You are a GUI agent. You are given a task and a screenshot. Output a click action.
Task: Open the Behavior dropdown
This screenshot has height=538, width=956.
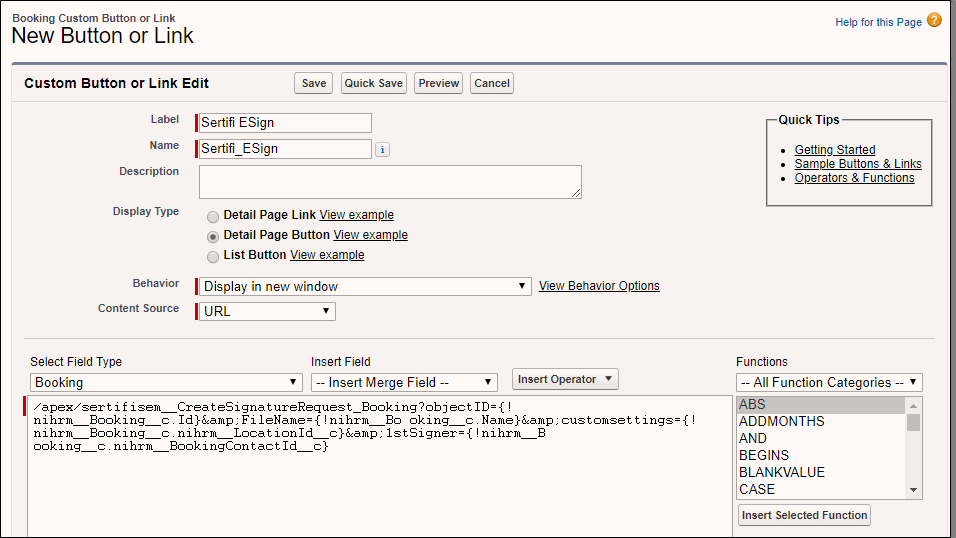[365, 287]
